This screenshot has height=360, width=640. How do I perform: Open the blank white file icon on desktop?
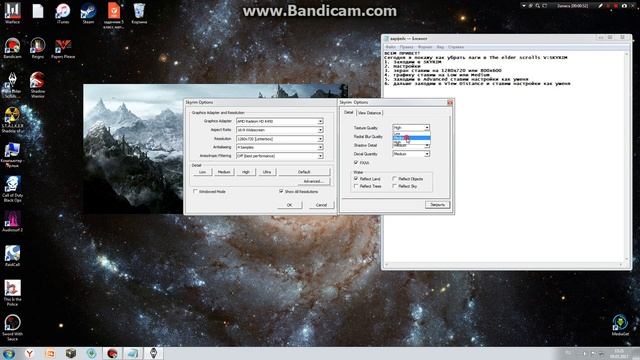pyautogui.click(x=38, y=11)
